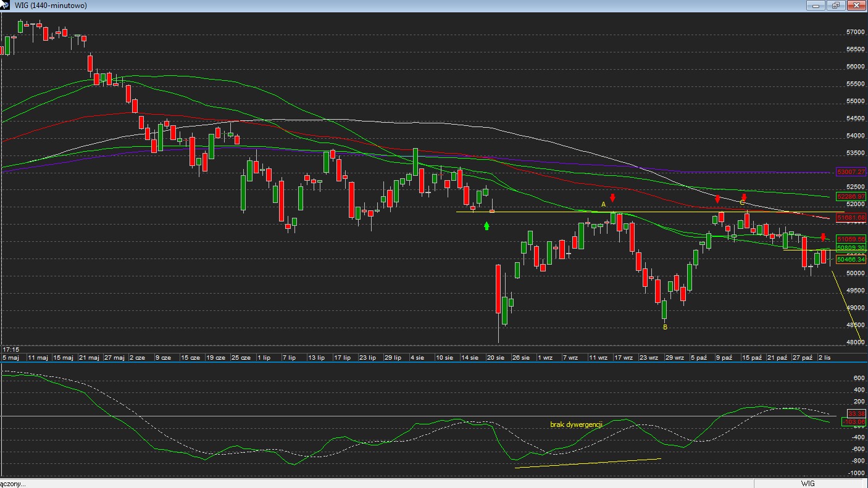Viewport: 868px width, 488px height.
Task: Click the '20 sie' date on time axis
Action: (x=496, y=357)
